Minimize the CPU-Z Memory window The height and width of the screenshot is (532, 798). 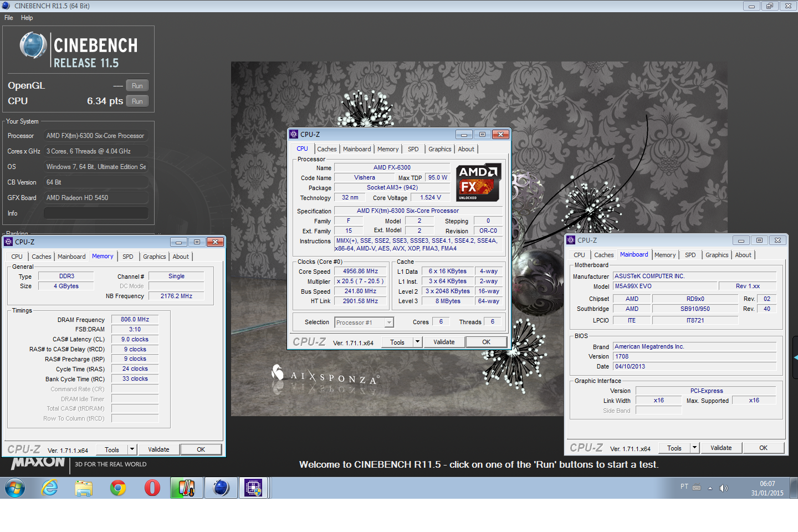(x=178, y=242)
